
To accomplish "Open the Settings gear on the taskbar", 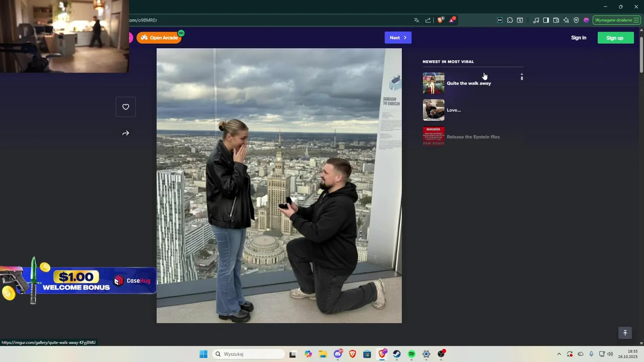I will (x=427, y=354).
